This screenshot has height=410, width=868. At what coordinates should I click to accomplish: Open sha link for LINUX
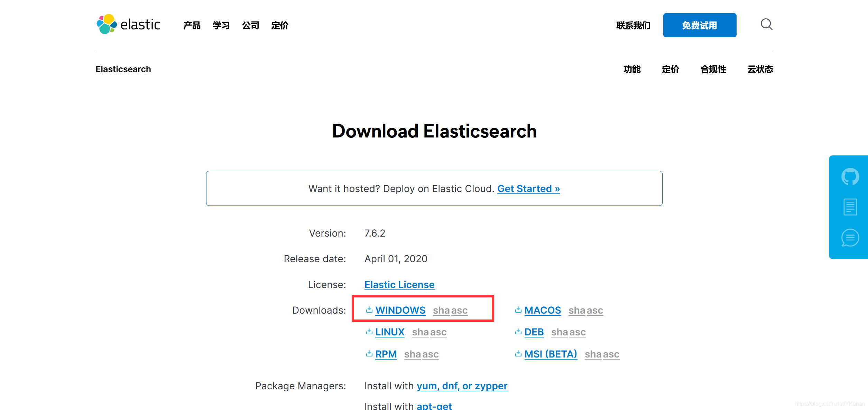click(x=421, y=332)
